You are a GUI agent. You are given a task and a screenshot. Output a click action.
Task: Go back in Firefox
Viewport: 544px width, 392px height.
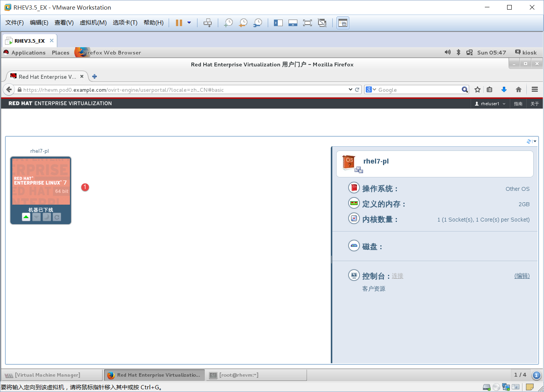9,89
